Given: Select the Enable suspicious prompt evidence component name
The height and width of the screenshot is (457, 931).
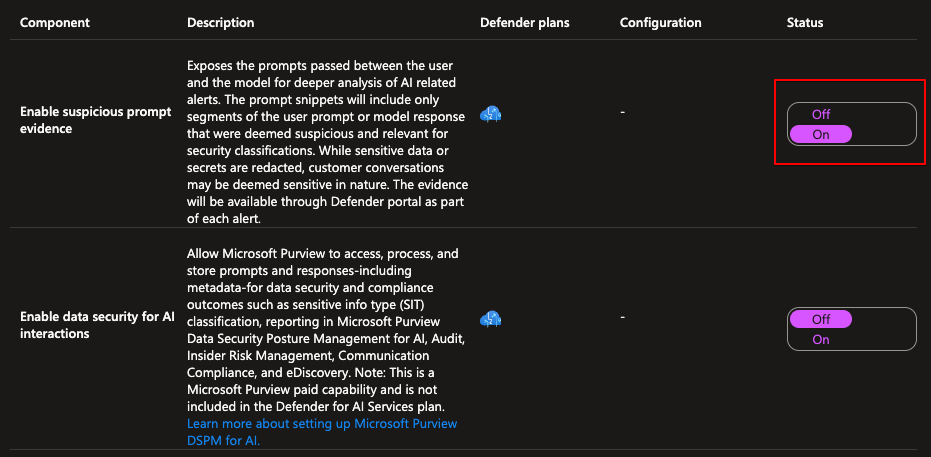Looking at the screenshot, I should click(96, 120).
